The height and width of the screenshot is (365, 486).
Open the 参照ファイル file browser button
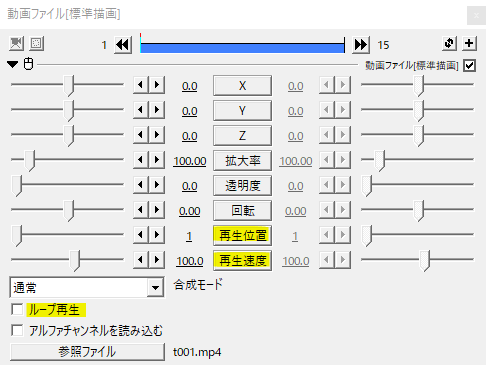87,352
